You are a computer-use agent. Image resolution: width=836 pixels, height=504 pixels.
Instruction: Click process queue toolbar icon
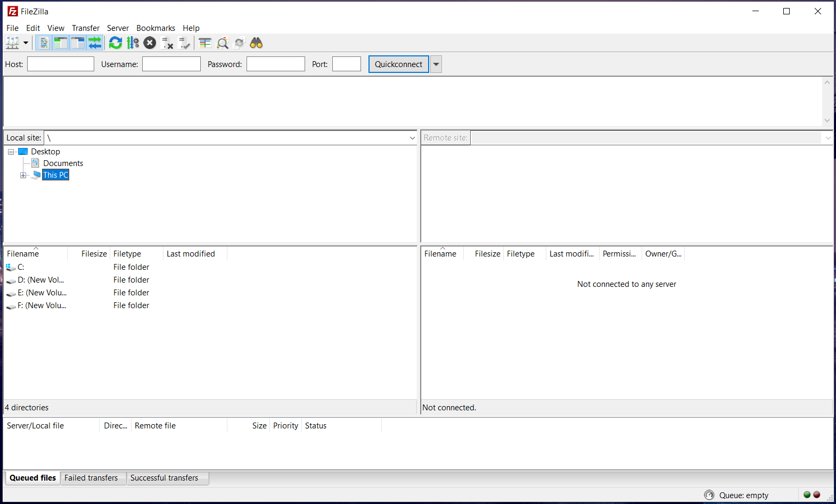(133, 43)
